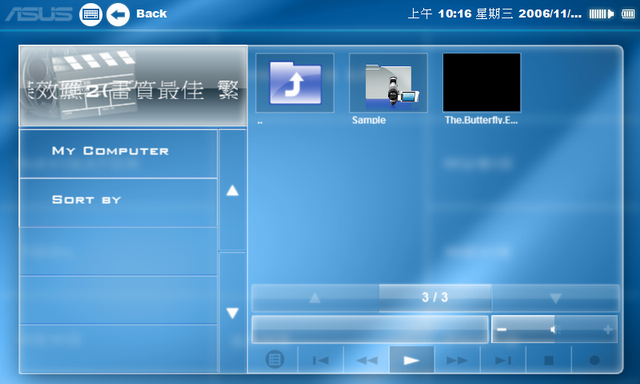Open the playlist icon
Screen dimensions: 640x384
pos(275,360)
